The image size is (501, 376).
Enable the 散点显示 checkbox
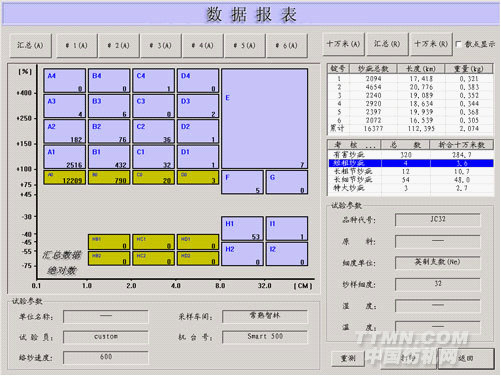pos(459,44)
